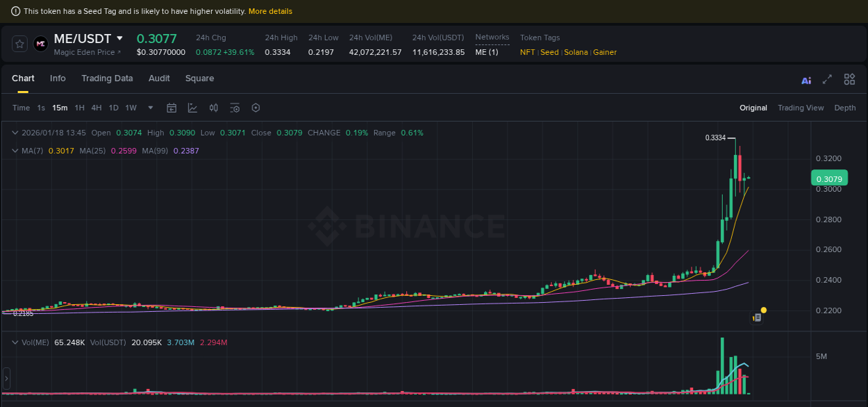Toggle the favorite star for ME/USDT
This screenshot has width=868, height=407.
[19, 43]
